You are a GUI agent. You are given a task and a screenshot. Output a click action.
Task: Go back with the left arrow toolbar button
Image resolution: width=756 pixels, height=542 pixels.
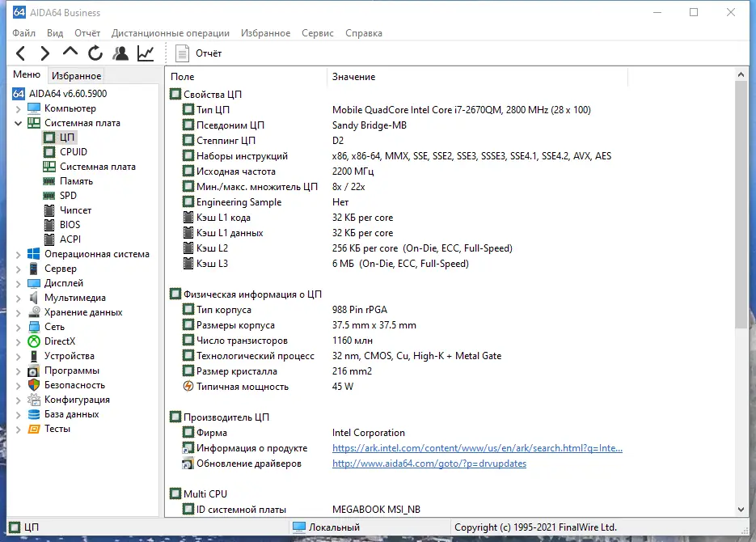click(21, 53)
